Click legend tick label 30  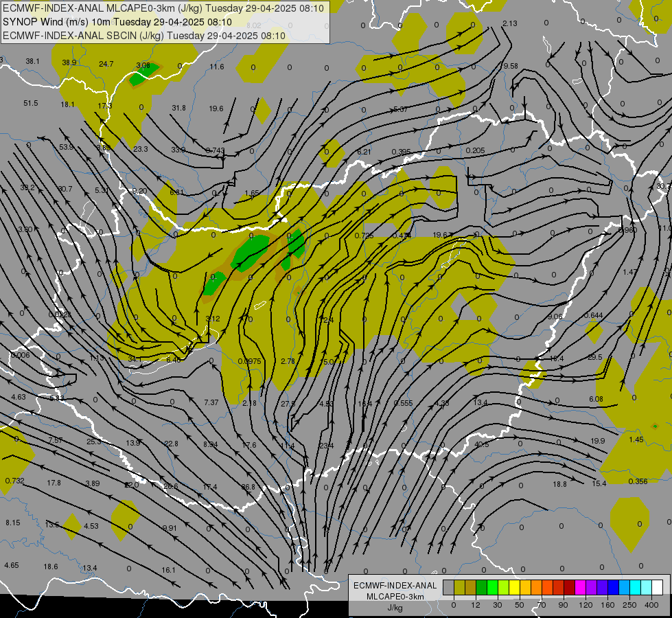498,605
